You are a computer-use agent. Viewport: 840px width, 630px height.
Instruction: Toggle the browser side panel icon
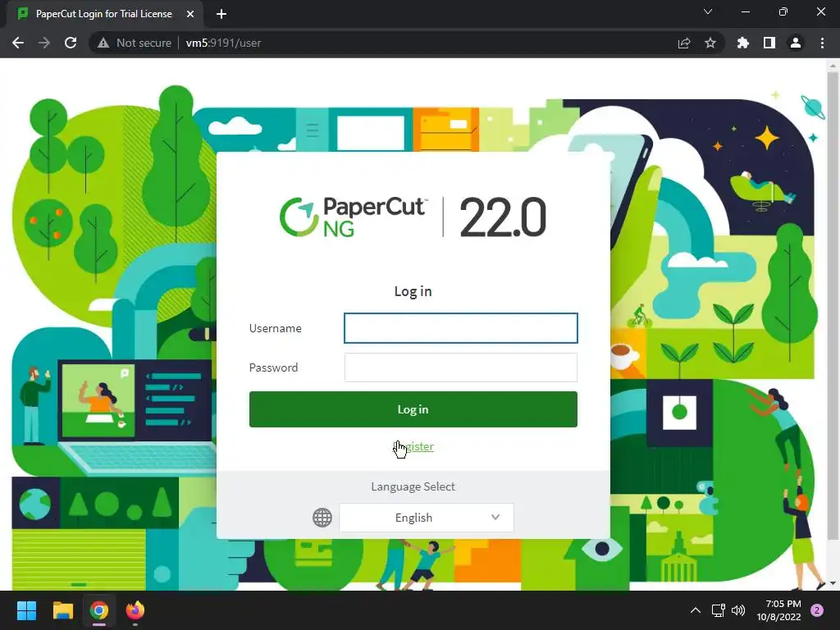pyautogui.click(x=769, y=43)
